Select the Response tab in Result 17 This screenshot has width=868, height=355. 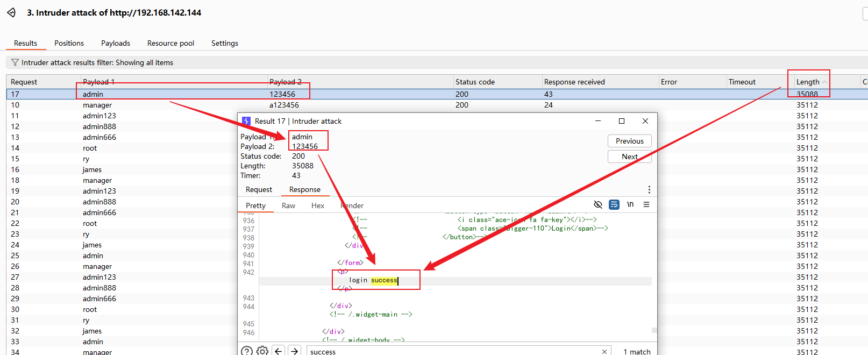(x=305, y=189)
